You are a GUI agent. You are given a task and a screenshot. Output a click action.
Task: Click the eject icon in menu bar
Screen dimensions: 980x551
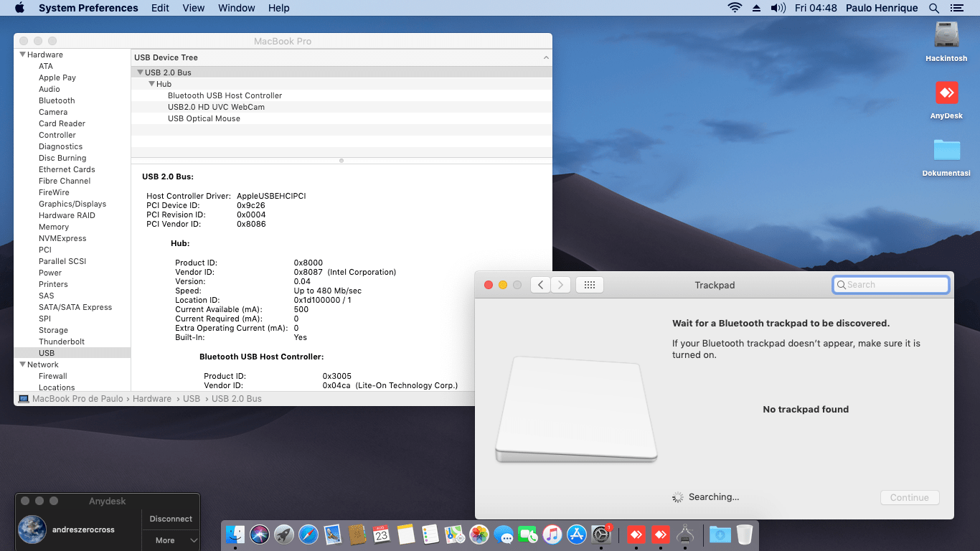coord(756,8)
